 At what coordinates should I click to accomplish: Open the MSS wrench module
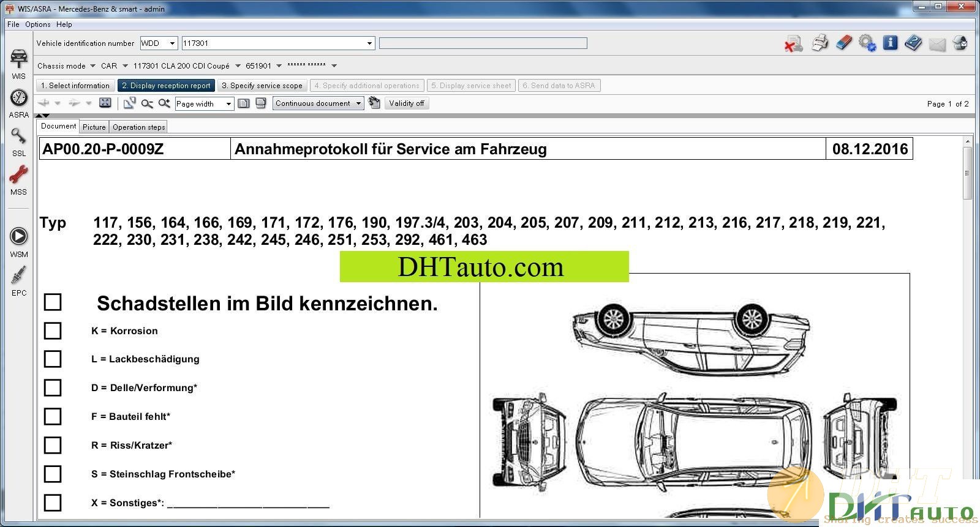(x=18, y=181)
